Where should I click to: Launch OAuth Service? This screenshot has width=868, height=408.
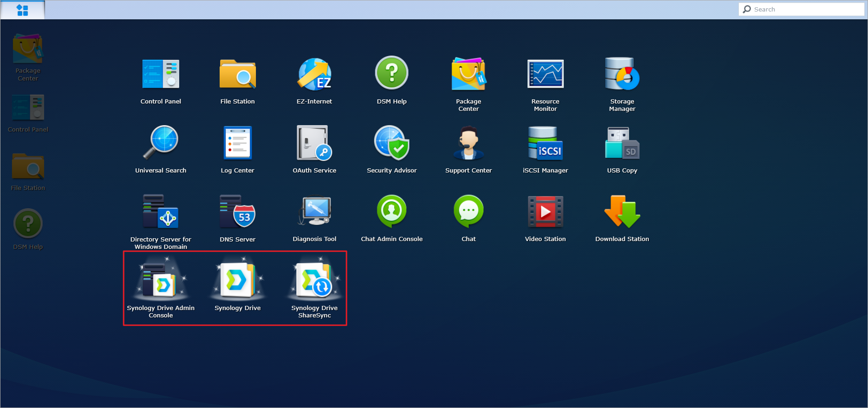pos(314,144)
